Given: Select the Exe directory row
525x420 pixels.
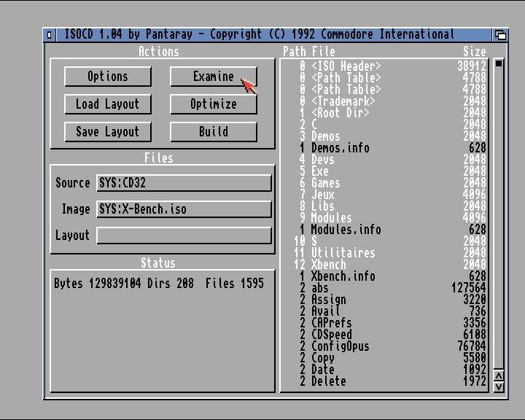Looking at the screenshot, I should point(384,171).
